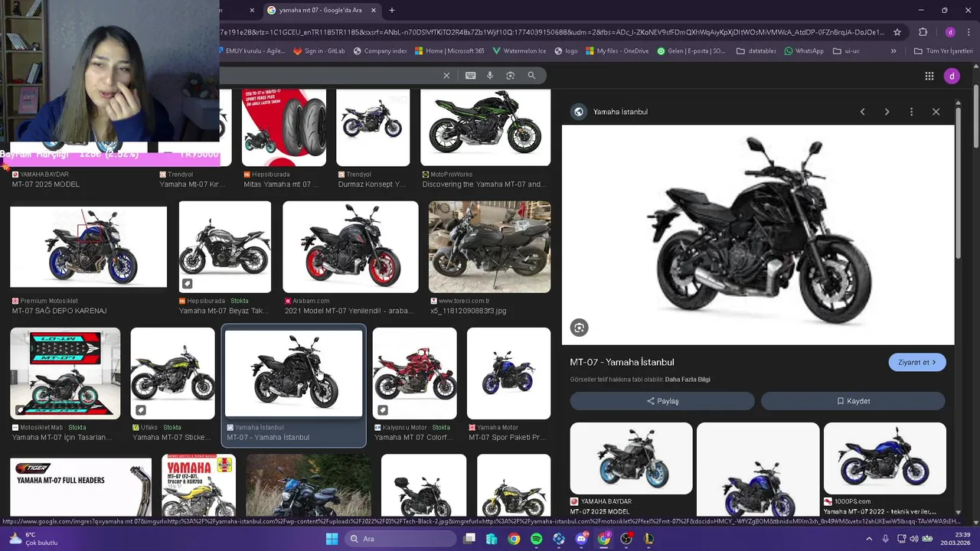Open Task View on the taskbar
The height and width of the screenshot is (551, 980).
[x=469, y=539]
